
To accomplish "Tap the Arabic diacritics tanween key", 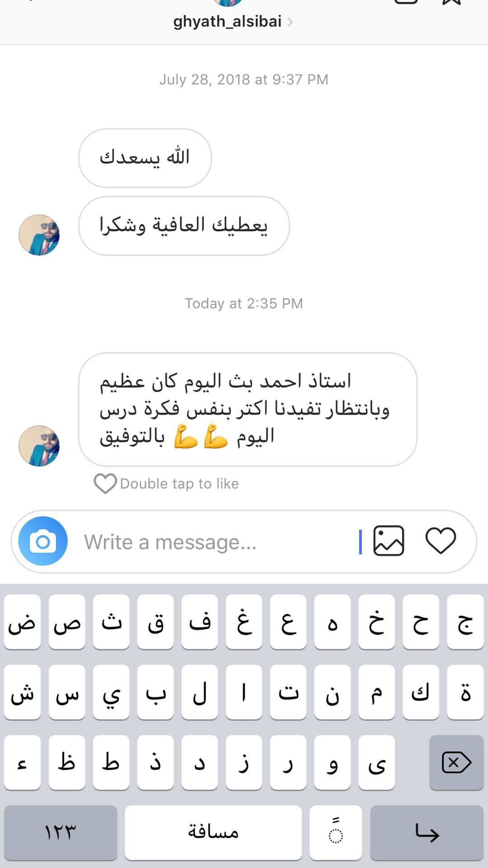I will pyautogui.click(x=336, y=832).
